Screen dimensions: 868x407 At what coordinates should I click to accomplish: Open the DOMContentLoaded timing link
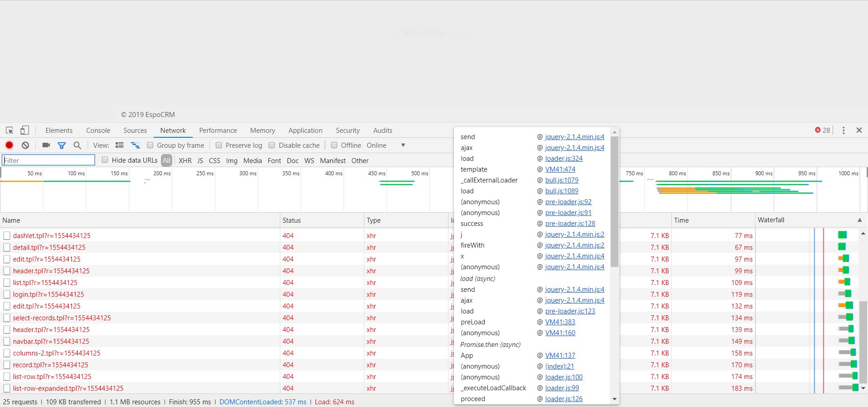click(x=262, y=402)
